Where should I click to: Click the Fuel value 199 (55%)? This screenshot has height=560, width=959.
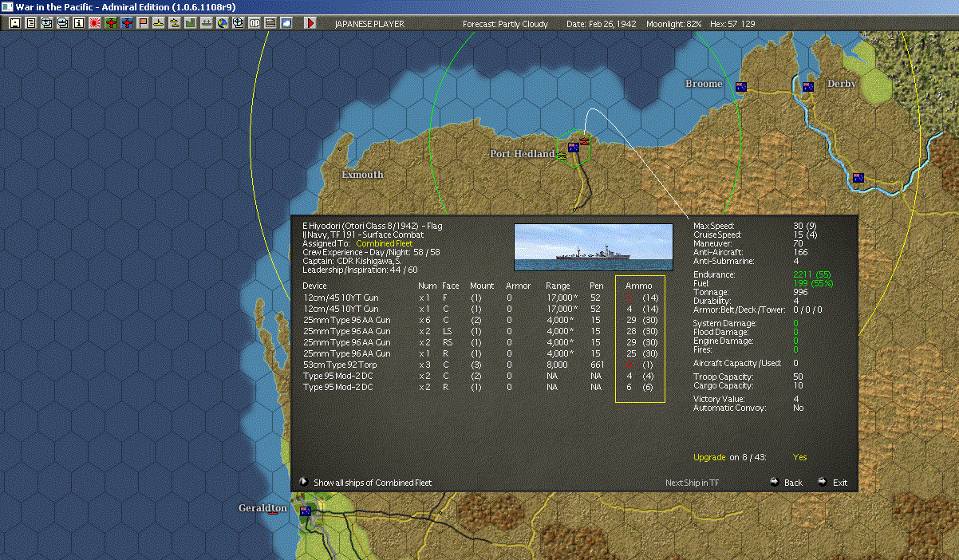click(x=812, y=283)
